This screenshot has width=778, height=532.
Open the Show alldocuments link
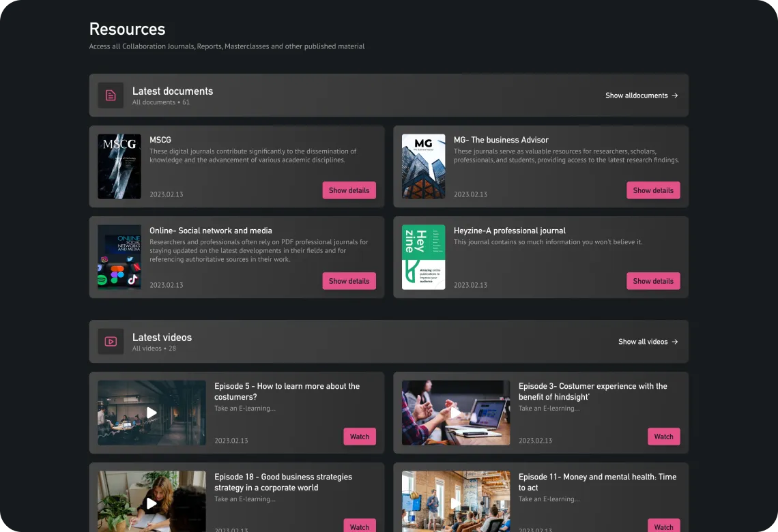(x=642, y=95)
